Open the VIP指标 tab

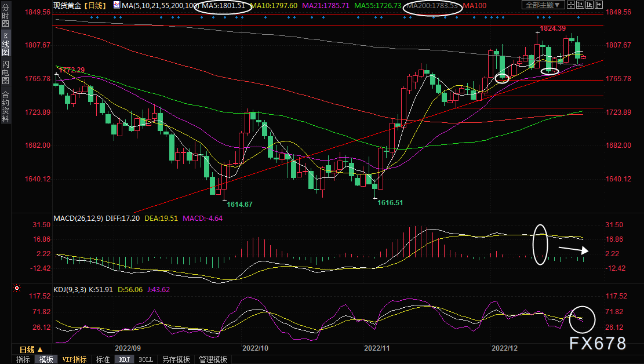click(74, 359)
